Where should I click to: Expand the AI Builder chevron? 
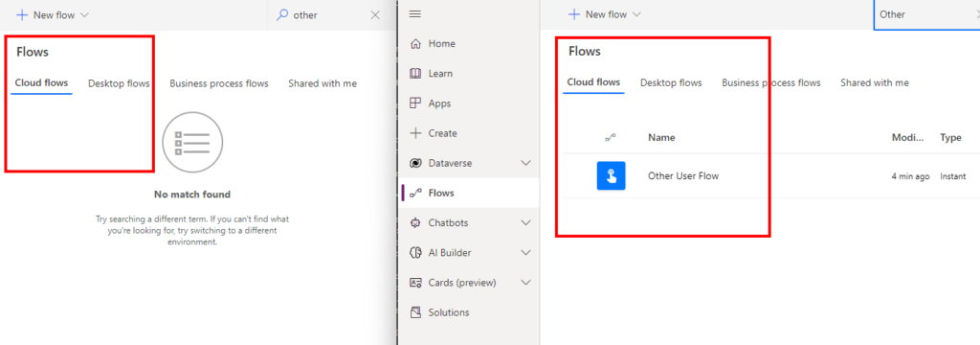coord(525,253)
